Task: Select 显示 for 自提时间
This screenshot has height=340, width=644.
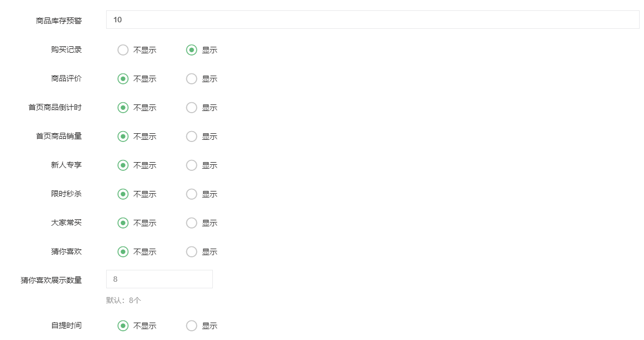Action: pos(192,326)
